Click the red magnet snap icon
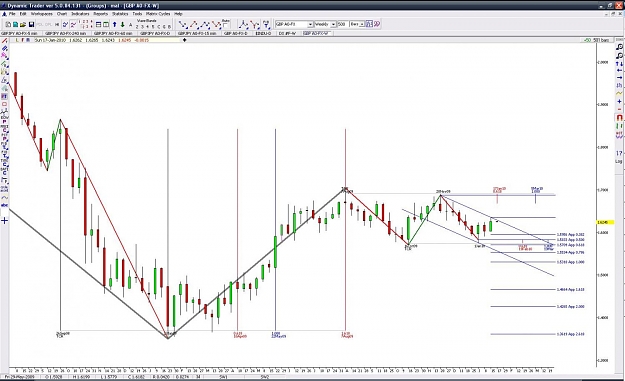 tap(619, 118)
